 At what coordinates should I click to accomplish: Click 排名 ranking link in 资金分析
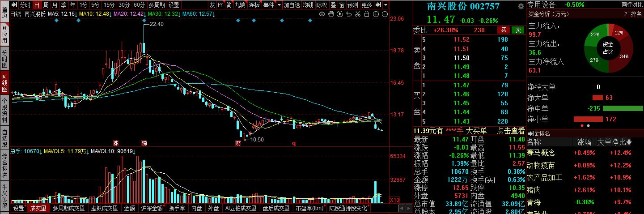click(636, 14)
